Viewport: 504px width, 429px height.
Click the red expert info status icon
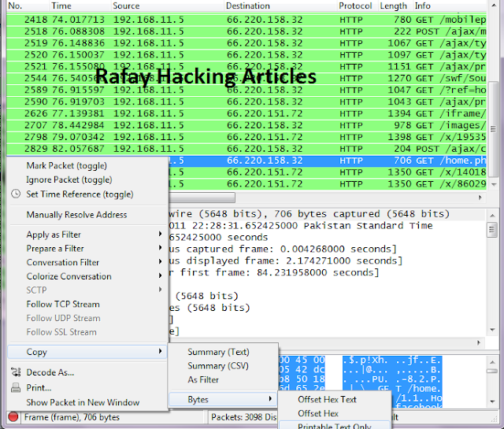(x=13, y=416)
